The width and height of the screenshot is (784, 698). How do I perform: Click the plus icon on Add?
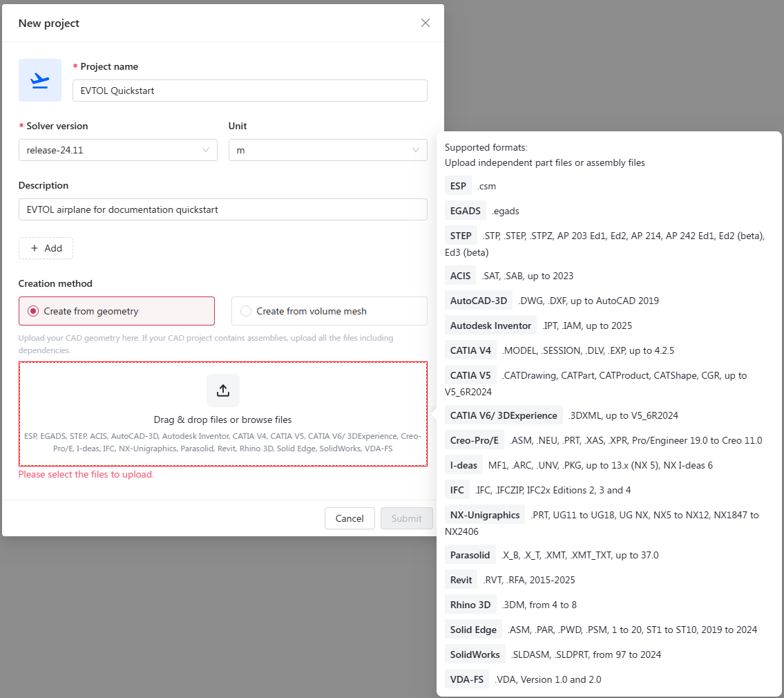click(x=35, y=248)
